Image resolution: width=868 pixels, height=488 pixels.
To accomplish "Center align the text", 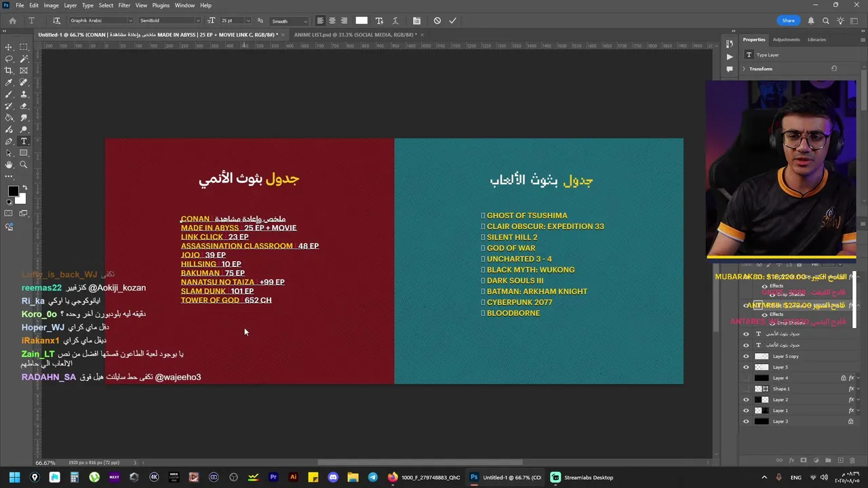I will [332, 20].
